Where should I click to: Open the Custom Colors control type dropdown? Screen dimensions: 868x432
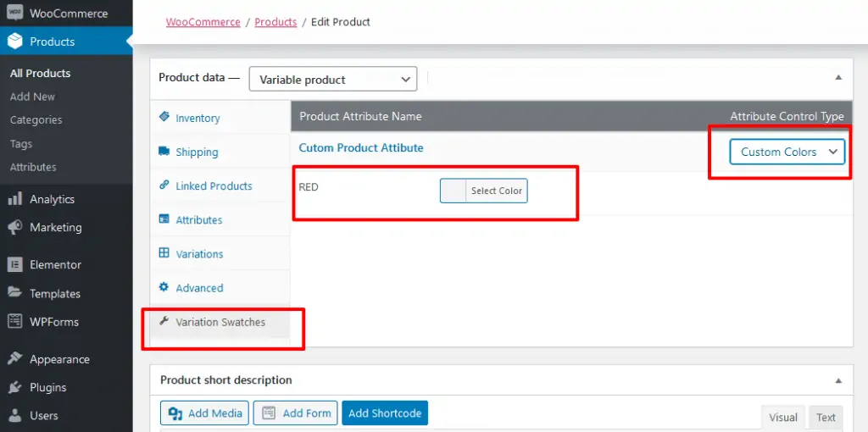787,152
